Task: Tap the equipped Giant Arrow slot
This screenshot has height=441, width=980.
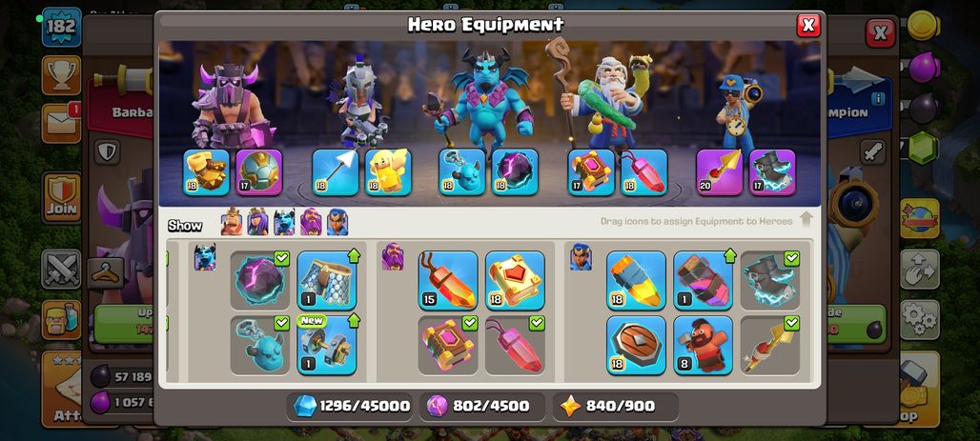Action: (x=335, y=171)
